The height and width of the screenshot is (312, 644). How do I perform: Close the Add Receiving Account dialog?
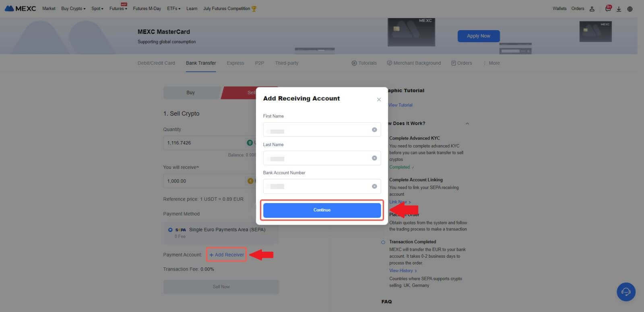pos(379,99)
